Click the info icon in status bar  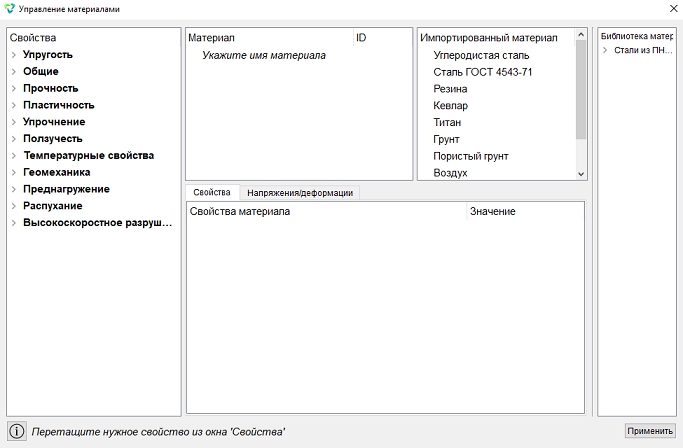[x=17, y=431]
